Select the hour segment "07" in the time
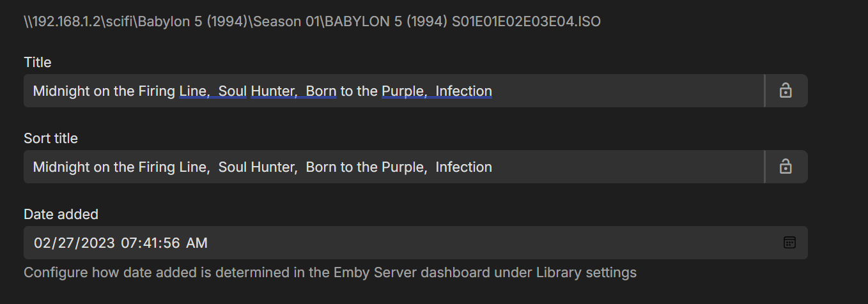 [x=129, y=243]
